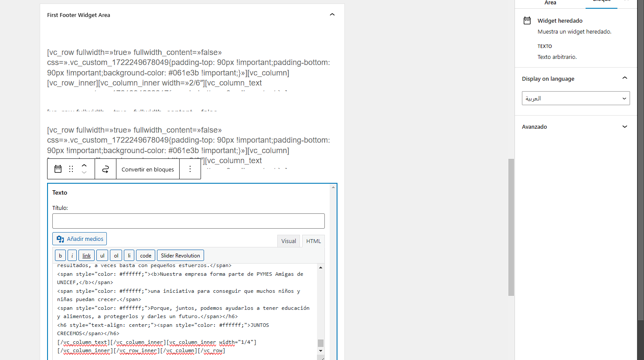
Task: Click the TEXTO label in sidebar
Action: [x=545, y=46]
